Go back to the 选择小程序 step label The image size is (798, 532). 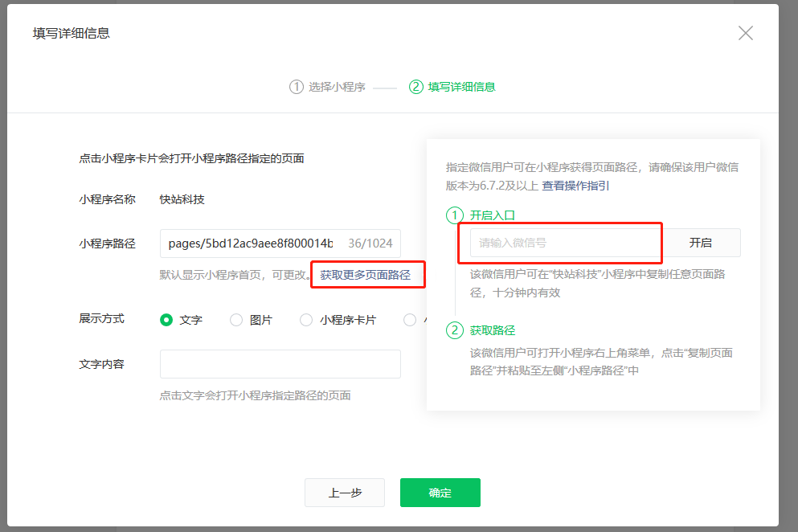(x=337, y=87)
